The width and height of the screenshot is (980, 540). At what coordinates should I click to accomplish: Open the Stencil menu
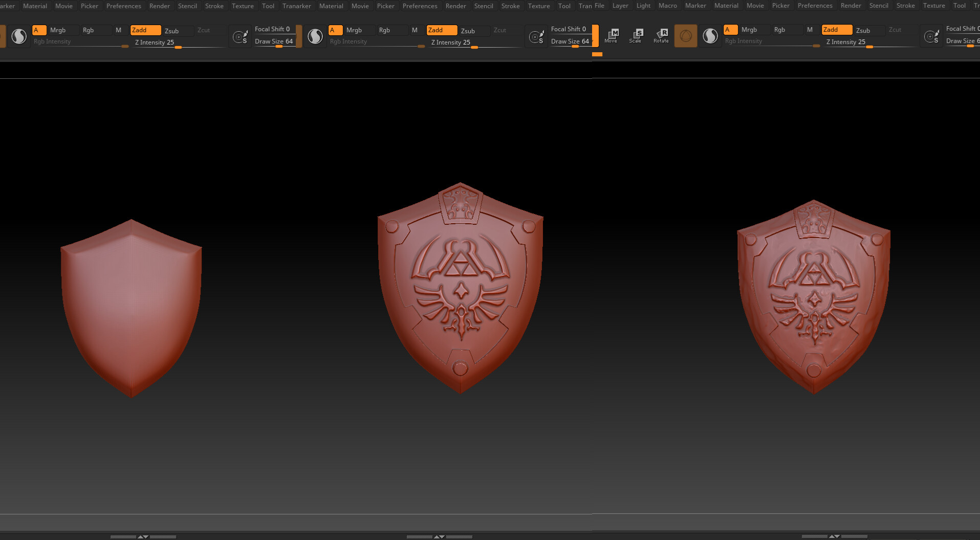187,6
